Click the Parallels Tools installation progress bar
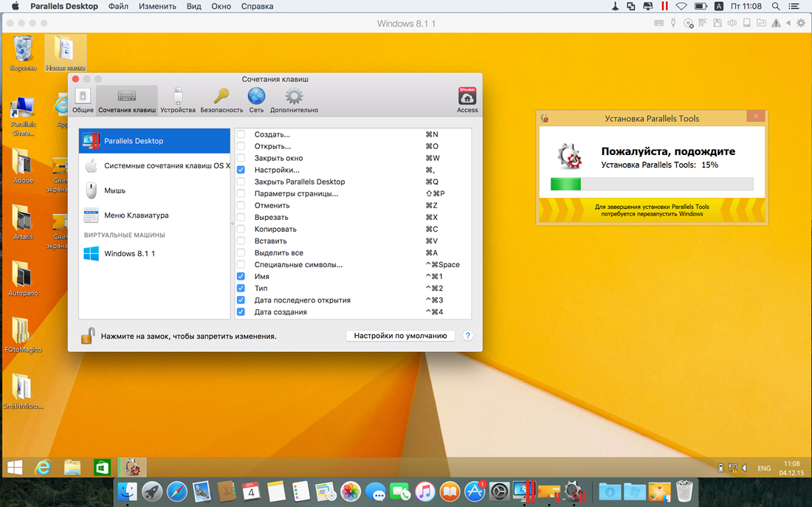This screenshot has height=507, width=812. click(x=652, y=184)
